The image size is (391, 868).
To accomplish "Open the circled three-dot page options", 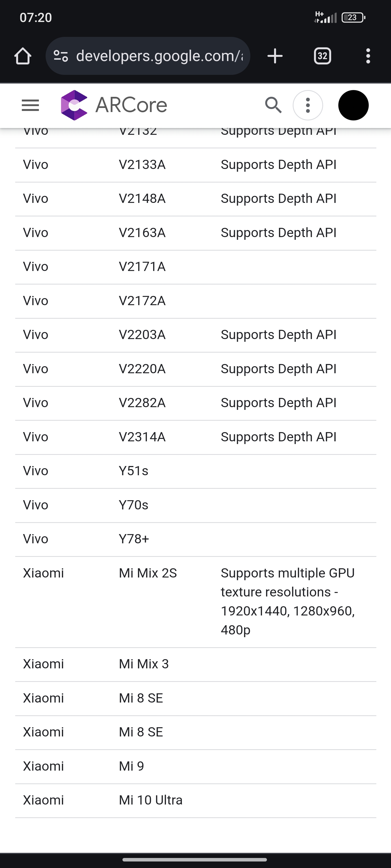I will [308, 105].
